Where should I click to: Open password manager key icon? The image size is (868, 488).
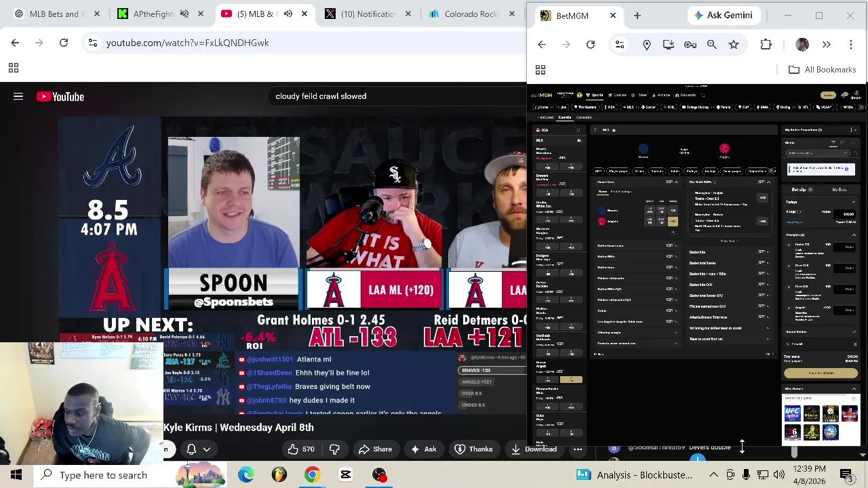pyautogui.click(x=690, y=45)
